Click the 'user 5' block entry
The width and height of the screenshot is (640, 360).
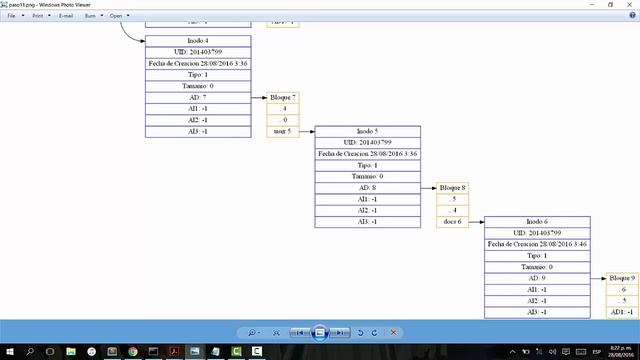click(283, 131)
